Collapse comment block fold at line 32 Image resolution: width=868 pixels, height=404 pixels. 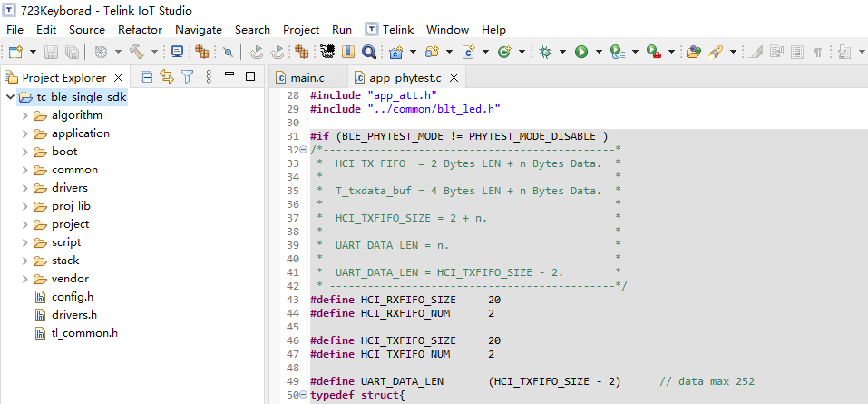303,150
